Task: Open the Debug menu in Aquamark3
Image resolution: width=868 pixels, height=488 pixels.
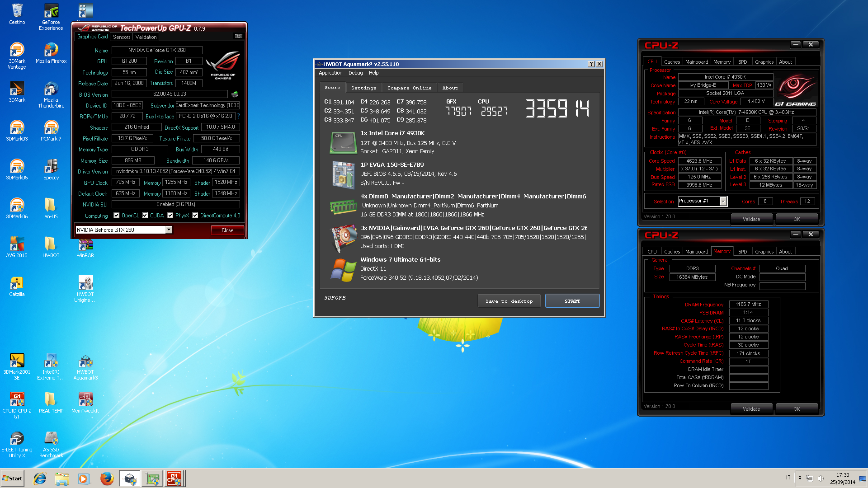Action: [x=355, y=73]
